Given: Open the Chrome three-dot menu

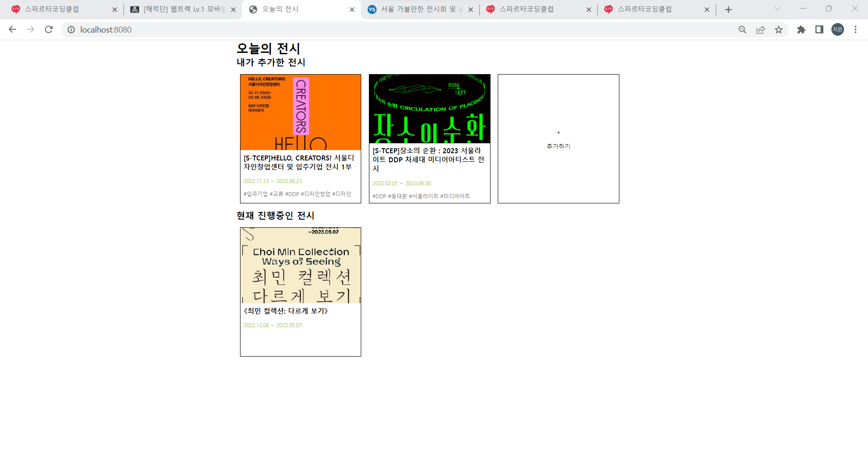Looking at the screenshot, I should pos(855,29).
